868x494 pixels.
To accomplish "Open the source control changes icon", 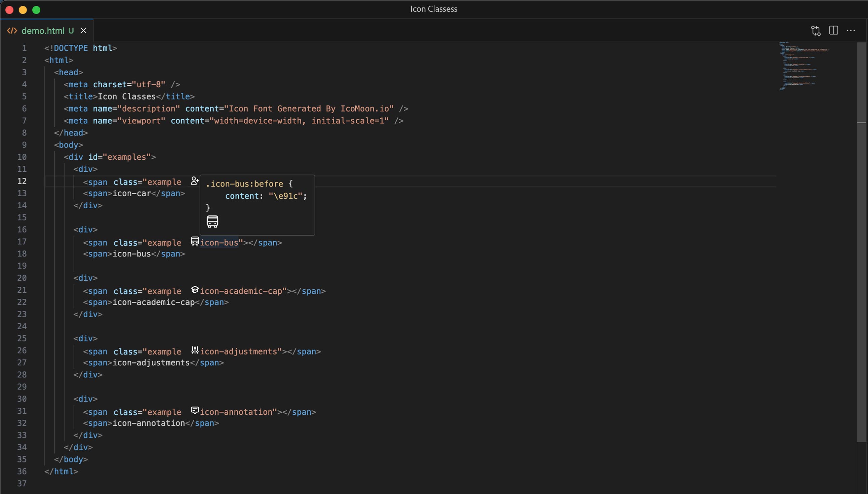I will (816, 31).
